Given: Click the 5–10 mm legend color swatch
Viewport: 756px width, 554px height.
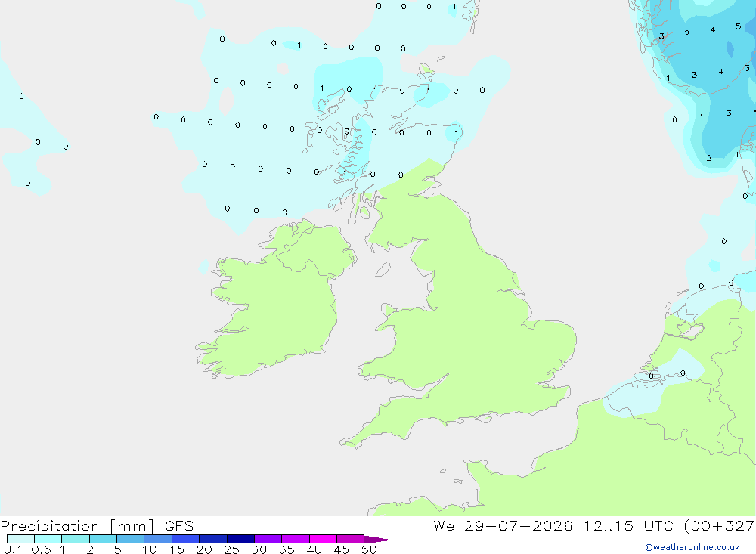Looking at the screenshot, I should pyautogui.click(x=131, y=539).
